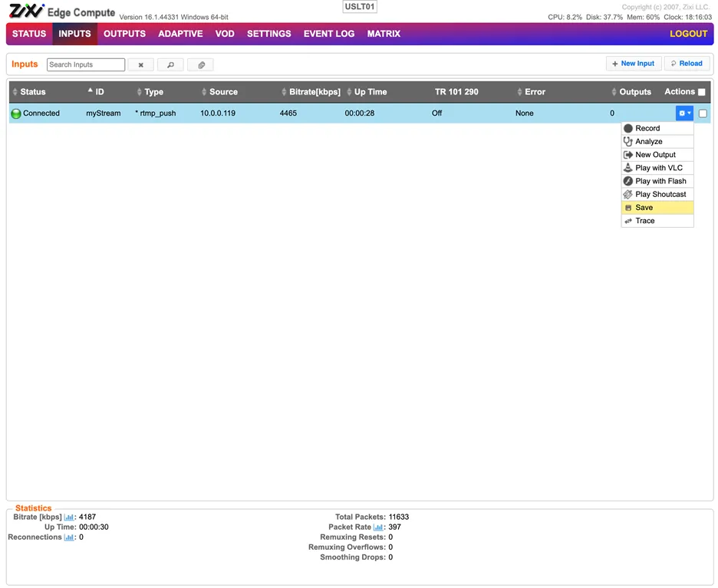Choose New Output from the actions menu
This screenshot has height=588, width=718.
pyautogui.click(x=657, y=155)
